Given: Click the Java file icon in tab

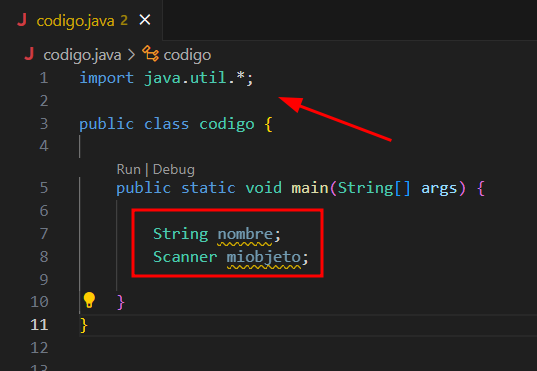Looking at the screenshot, I should (22, 20).
